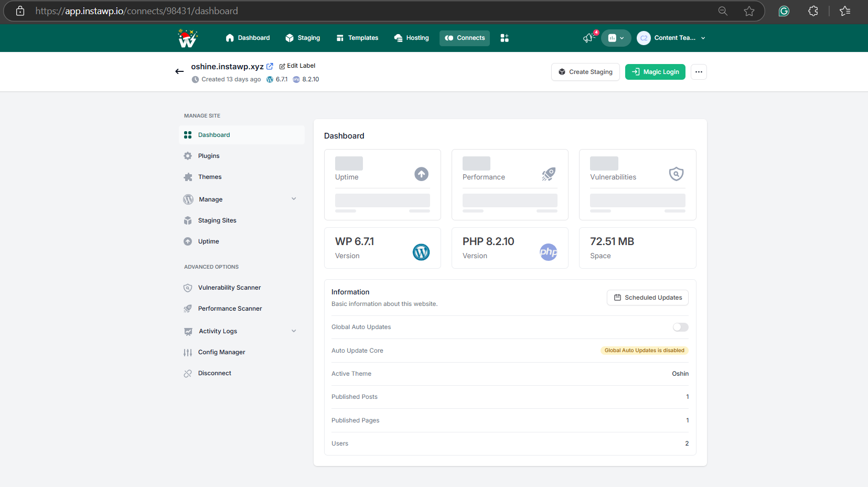The height and width of the screenshot is (487, 868).
Task: Click the Users row label
Action: tap(340, 443)
